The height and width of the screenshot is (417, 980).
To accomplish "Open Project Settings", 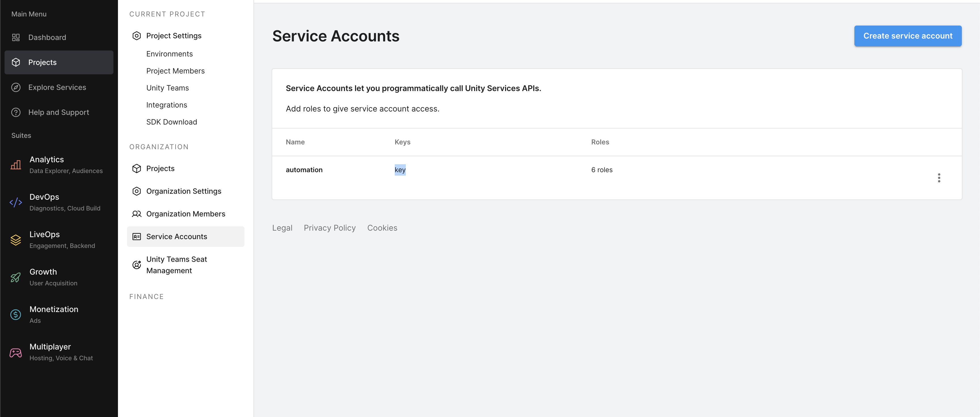I will (x=174, y=36).
